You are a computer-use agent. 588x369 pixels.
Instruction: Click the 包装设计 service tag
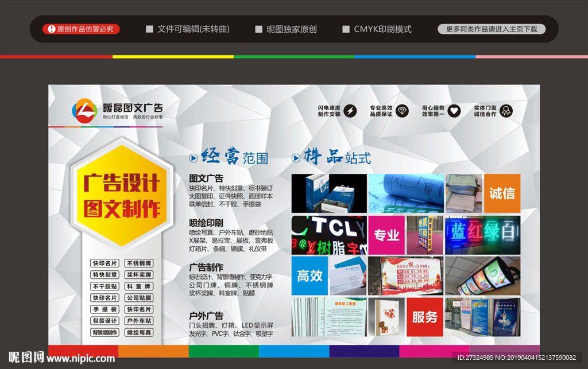point(105,321)
